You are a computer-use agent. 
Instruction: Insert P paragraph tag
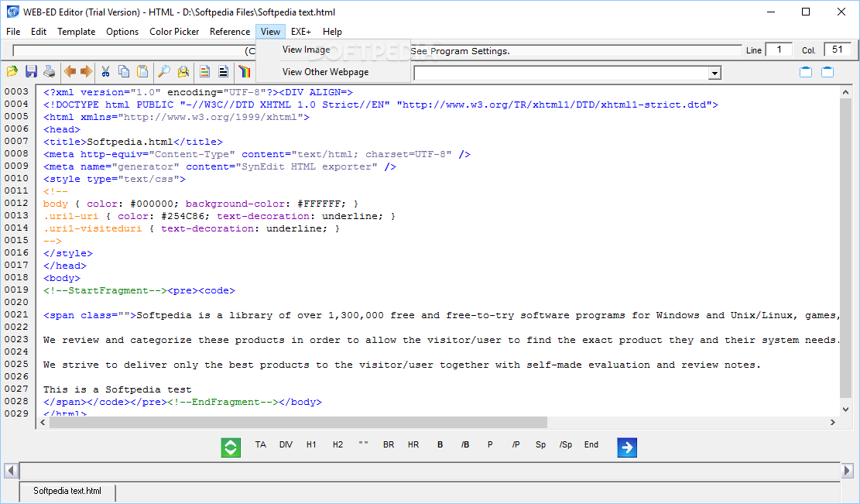490,444
